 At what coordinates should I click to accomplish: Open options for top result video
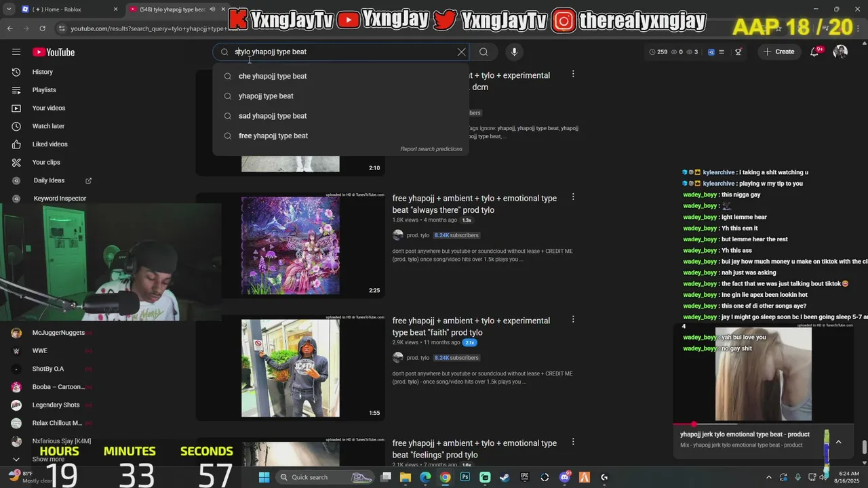click(x=573, y=74)
